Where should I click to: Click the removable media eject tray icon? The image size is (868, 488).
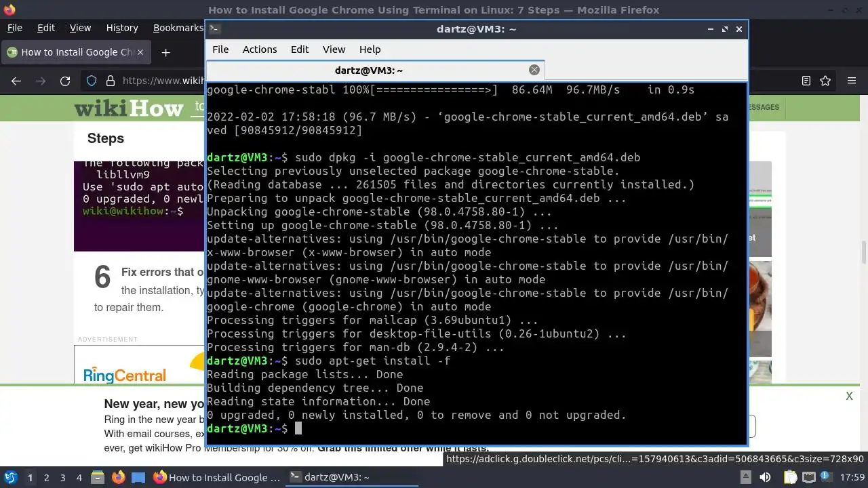point(746,477)
